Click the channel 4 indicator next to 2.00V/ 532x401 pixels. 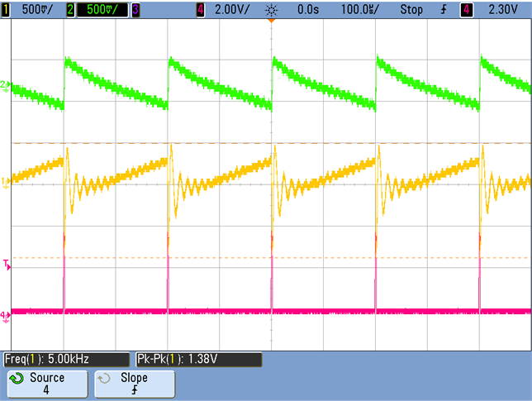(x=201, y=10)
